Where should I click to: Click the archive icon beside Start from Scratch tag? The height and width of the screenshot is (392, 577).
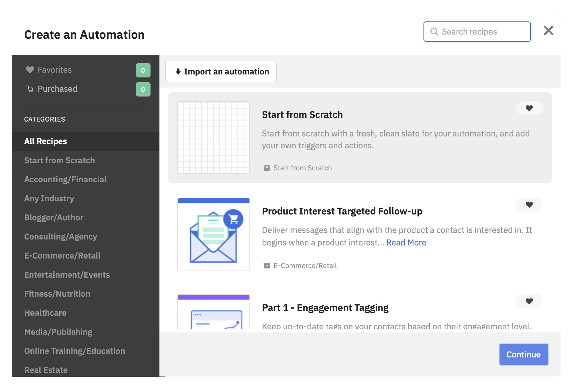tap(267, 168)
